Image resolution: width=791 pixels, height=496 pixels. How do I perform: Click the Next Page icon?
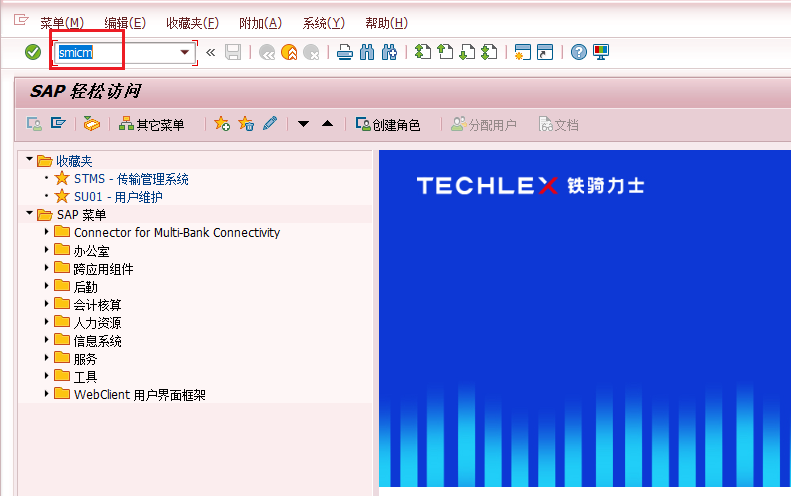[467, 52]
